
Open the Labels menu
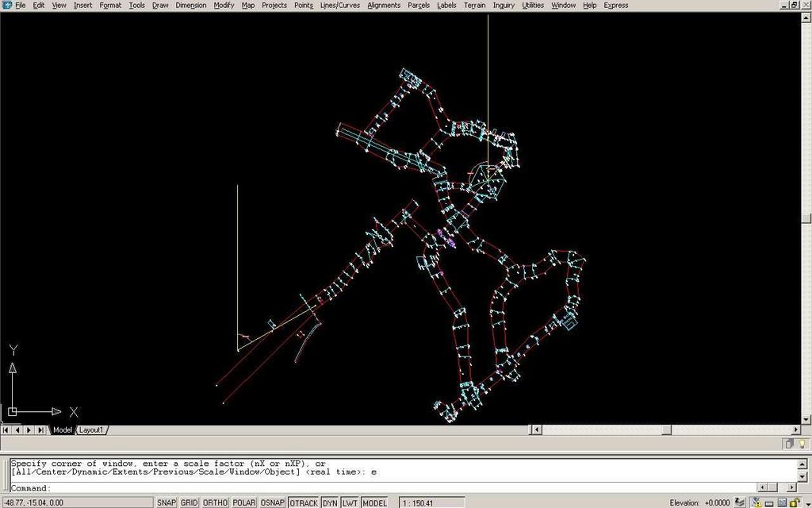pyautogui.click(x=446, y=6)
